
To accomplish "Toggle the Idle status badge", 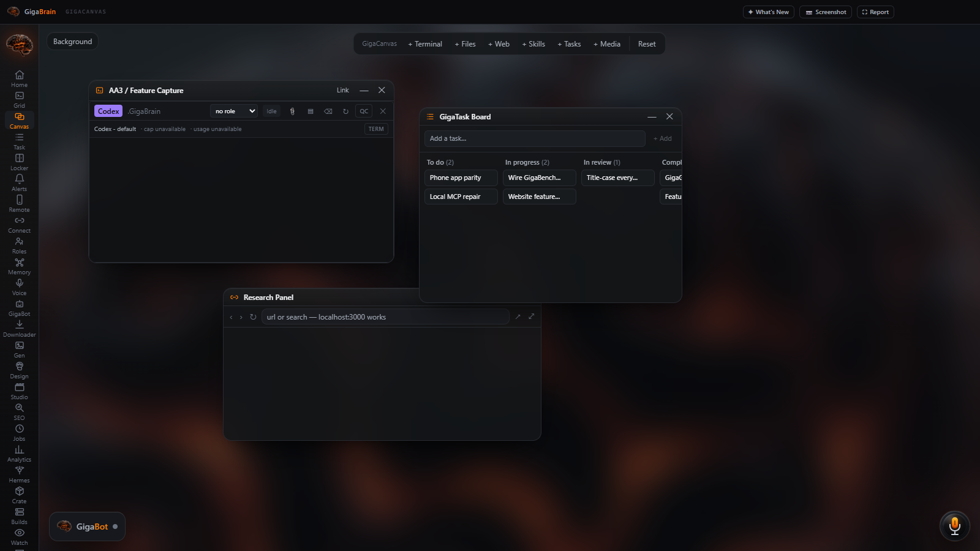I will [271, 111].
